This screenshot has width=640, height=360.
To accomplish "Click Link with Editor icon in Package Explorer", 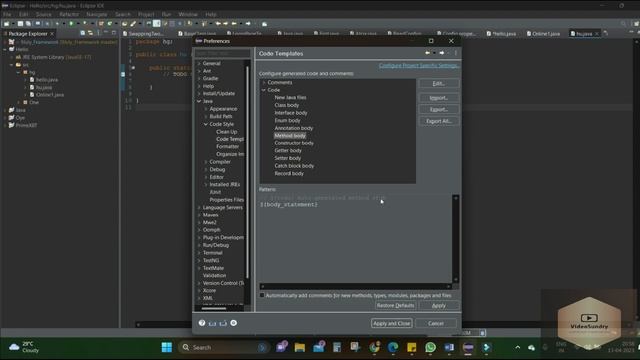I will click(90, 33).
